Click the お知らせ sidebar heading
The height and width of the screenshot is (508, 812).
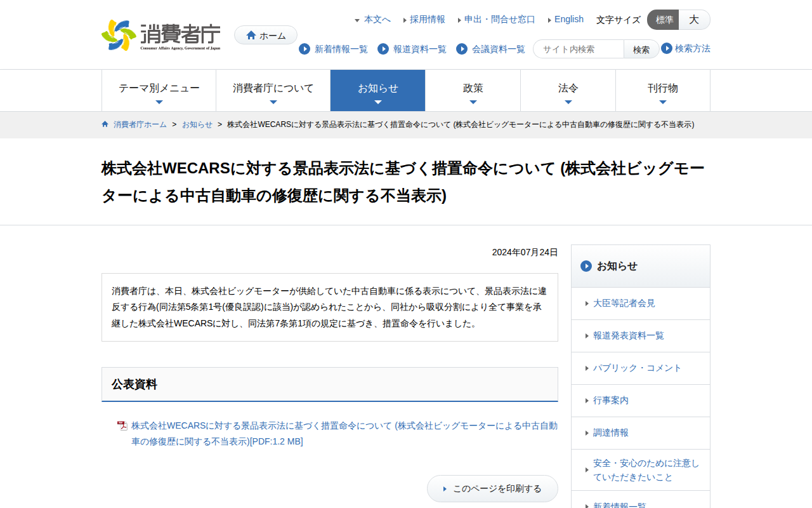click(x=641, y=266)
